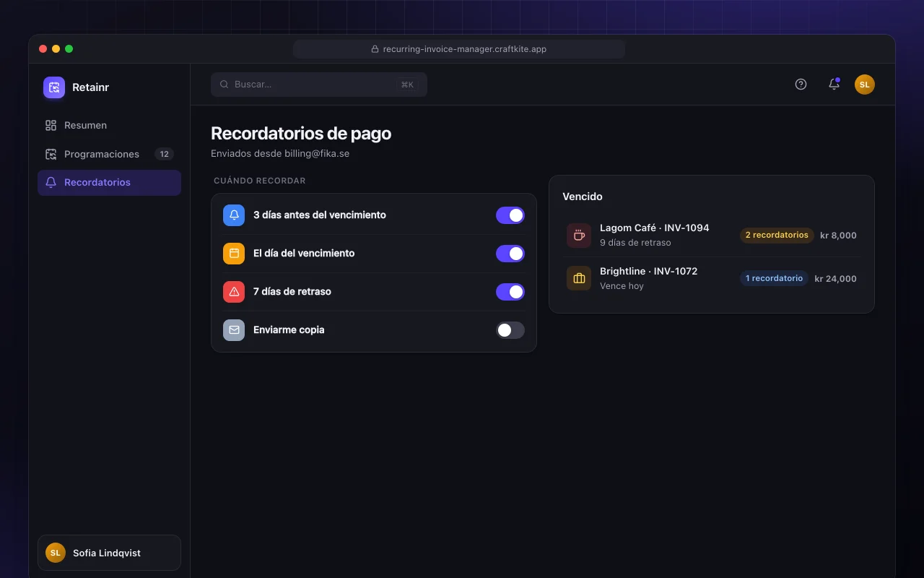924x578 pixels.
Task: Click the search magnifier icon
Action: click(225, 85)
